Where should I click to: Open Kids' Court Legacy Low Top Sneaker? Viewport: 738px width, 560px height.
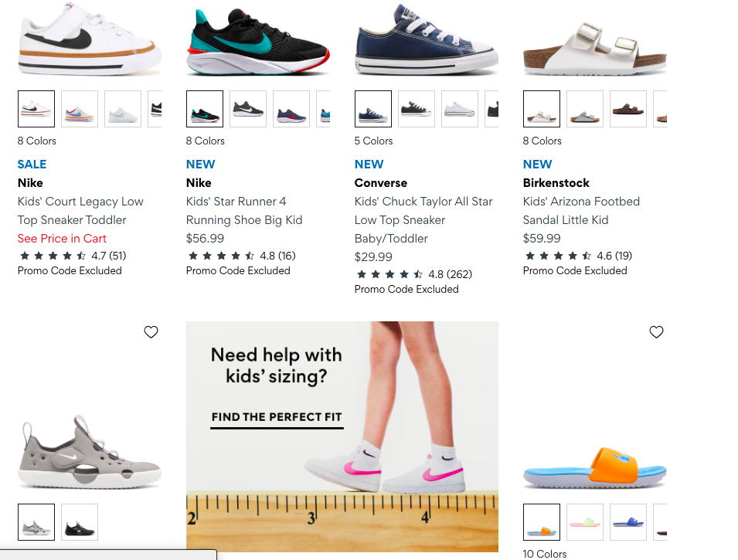[80, 210]
